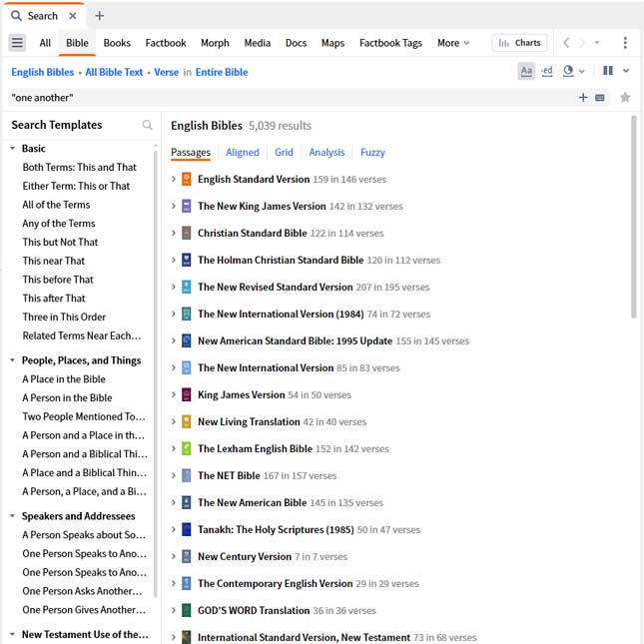
Task: Click the column layout icon
Action: [608, 71]
